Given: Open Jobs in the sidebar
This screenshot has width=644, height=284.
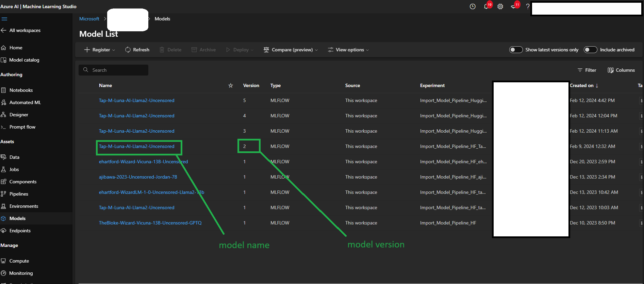Looking at the screenshot, I should pyautogui.click(x=14, y=169).
